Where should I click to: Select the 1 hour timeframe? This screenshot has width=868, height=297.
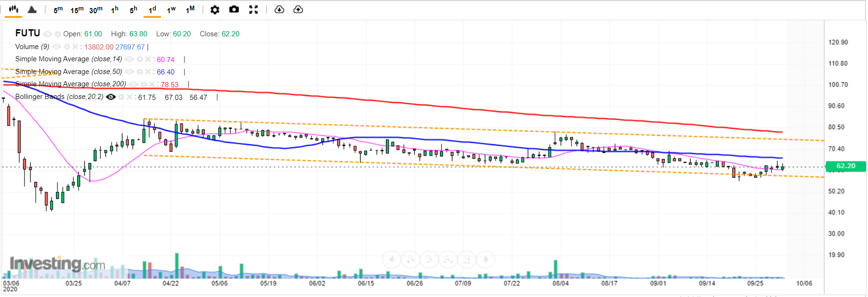pos(115,10)
